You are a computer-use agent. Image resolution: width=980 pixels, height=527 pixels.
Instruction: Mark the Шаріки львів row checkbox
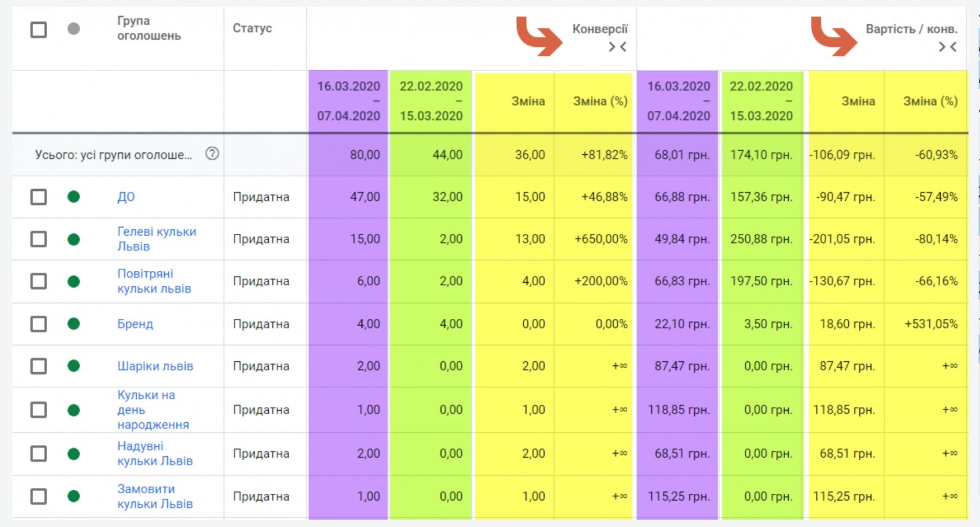[x=39, y=366]
